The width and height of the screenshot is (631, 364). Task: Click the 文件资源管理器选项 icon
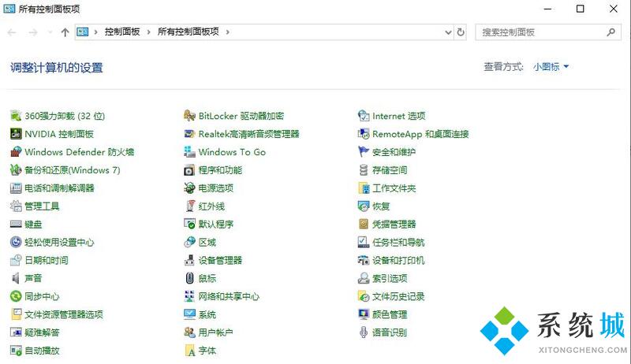point(16,314)
